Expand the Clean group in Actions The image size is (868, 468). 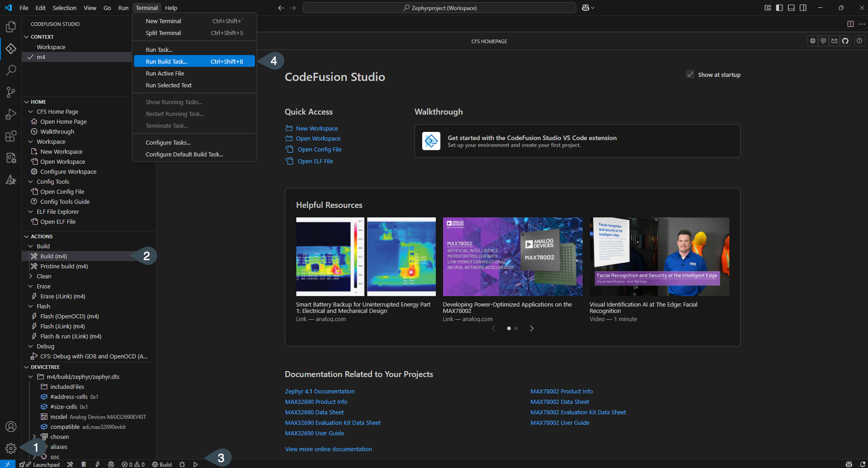31,276
